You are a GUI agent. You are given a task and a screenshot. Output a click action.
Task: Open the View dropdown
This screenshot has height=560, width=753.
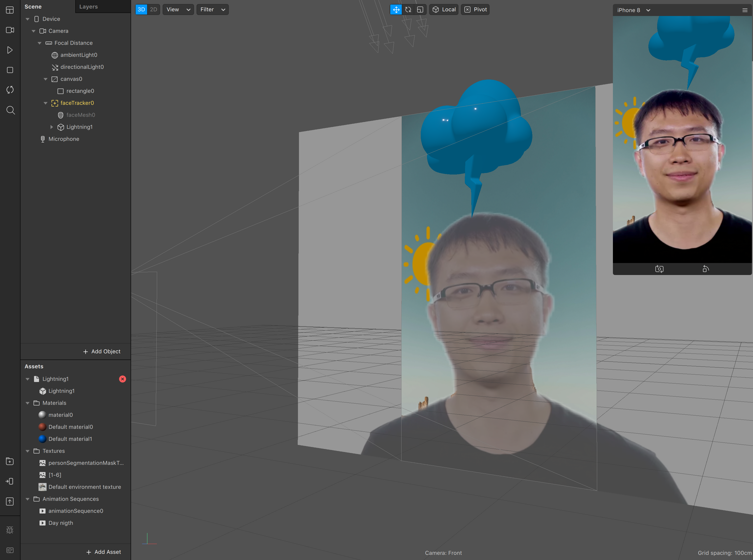pos(178,9)
